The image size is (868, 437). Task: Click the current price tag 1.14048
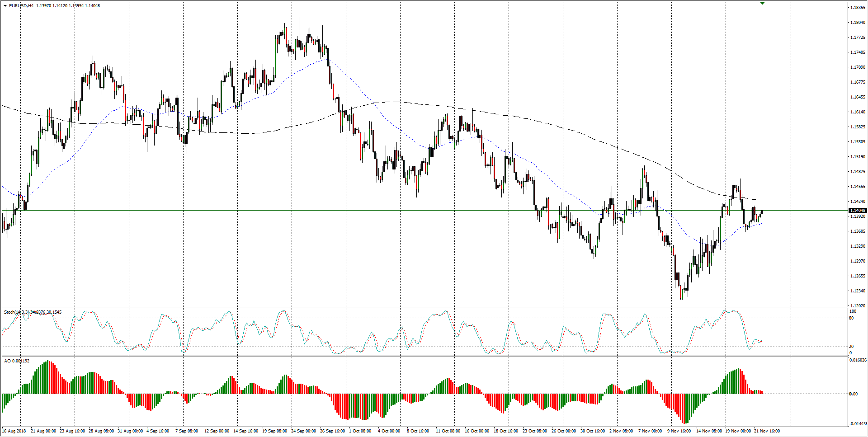pos(857,211)
